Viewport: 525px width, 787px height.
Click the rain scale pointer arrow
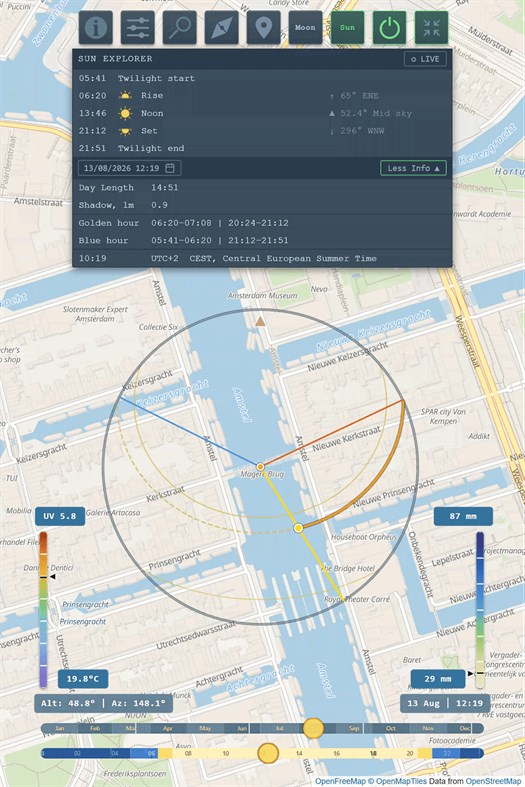click(470, 673)
